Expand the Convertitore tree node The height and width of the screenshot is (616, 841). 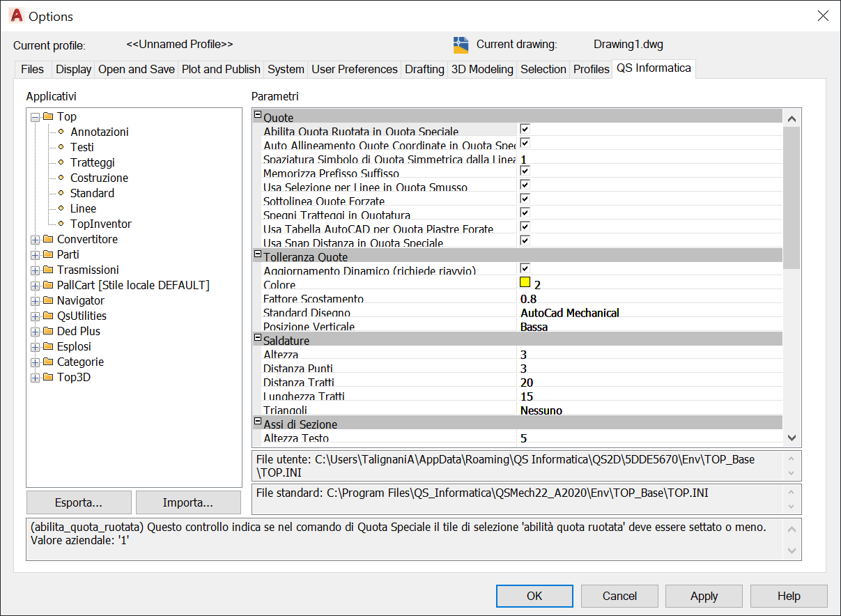coord(35,240)
